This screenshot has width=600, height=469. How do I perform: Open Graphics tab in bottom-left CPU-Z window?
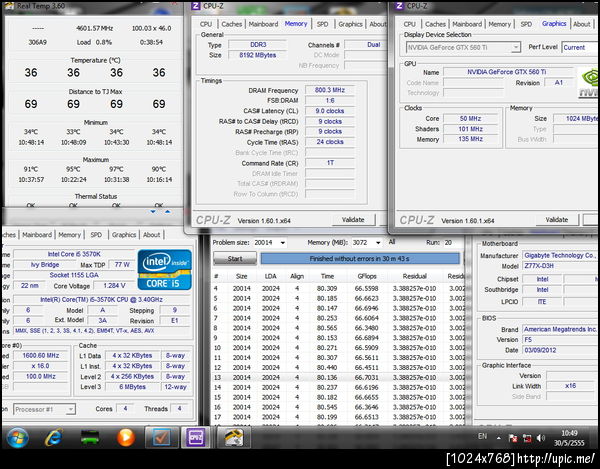124,235
